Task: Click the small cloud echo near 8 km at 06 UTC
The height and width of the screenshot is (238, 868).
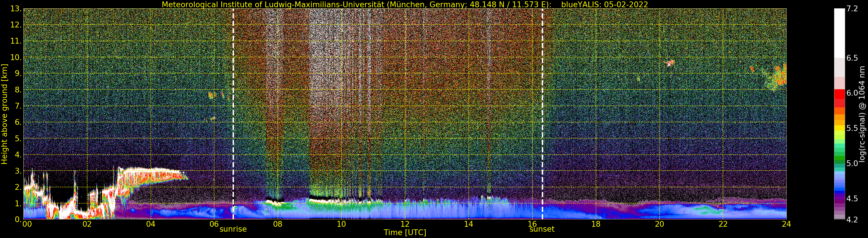Action: [x=212, y=95]
